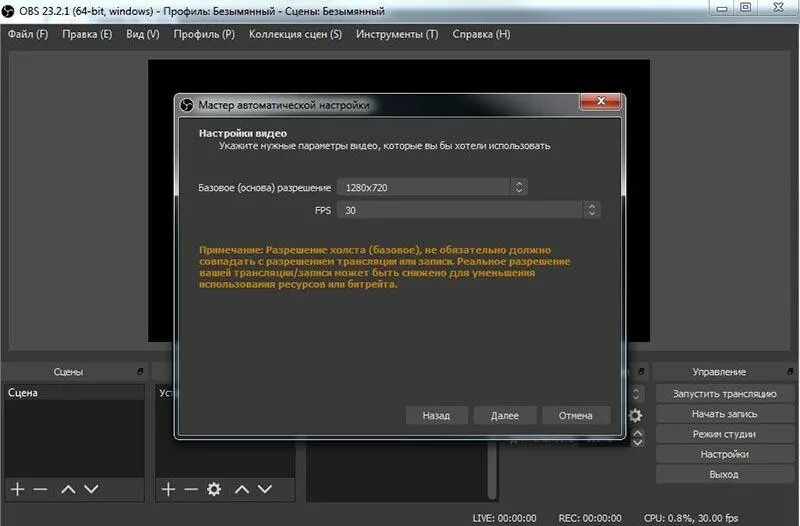Open the FPS dropdown showing 30
Viewport: 800px width, 526px height.
coord(468,210)
